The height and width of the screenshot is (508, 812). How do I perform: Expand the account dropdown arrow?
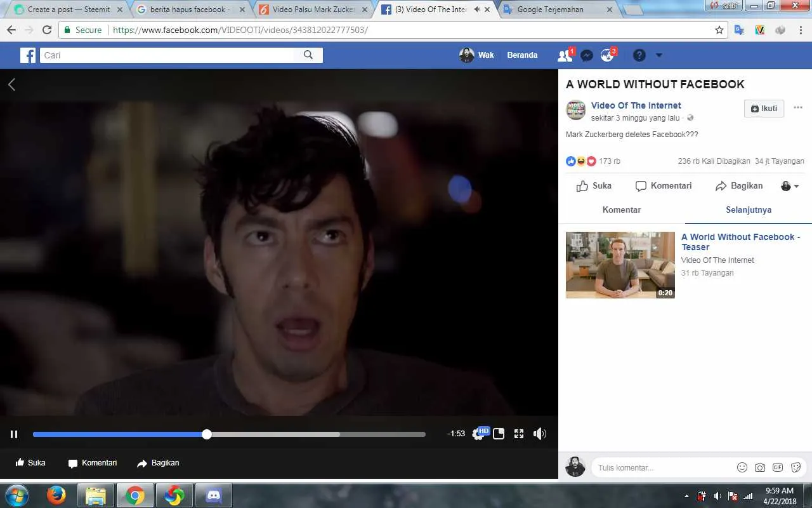pos(658,55)
